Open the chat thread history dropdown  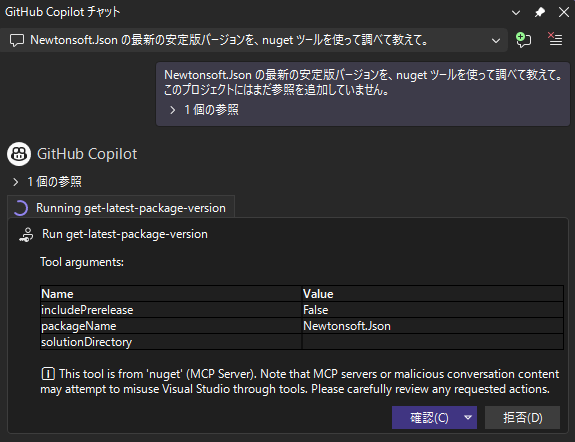496,40
